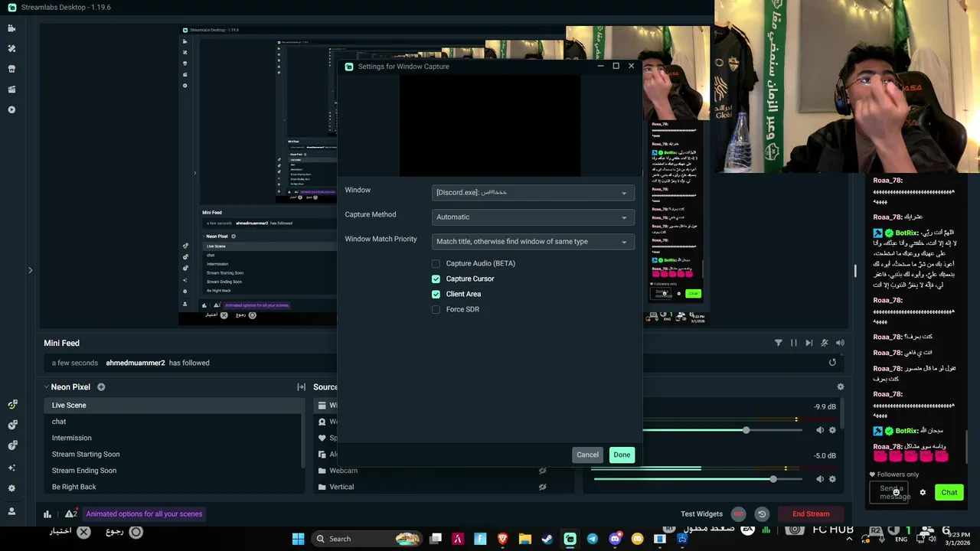980x551 pixels.
Task: Open chat settings gear icon
Action: click(x=923, y=493)
